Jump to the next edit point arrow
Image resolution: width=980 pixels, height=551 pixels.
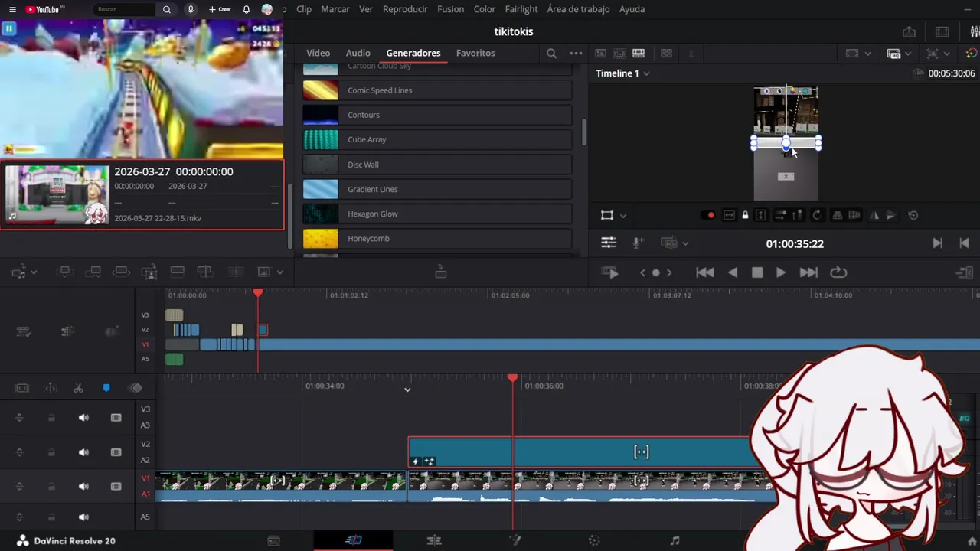[x=937, y=243]
